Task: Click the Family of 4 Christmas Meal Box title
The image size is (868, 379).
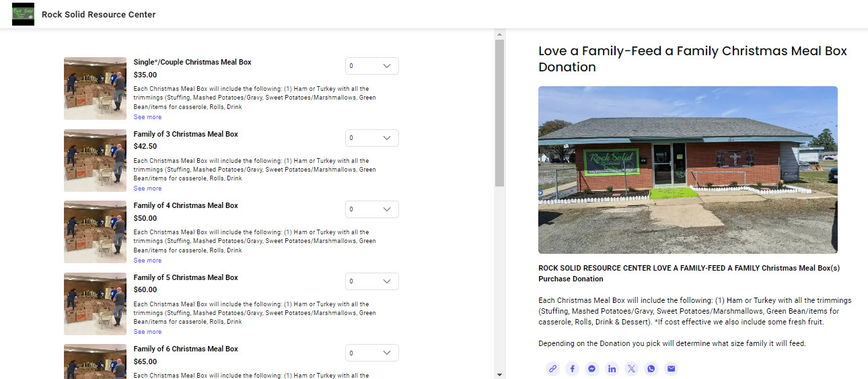Action: point(186,205)
